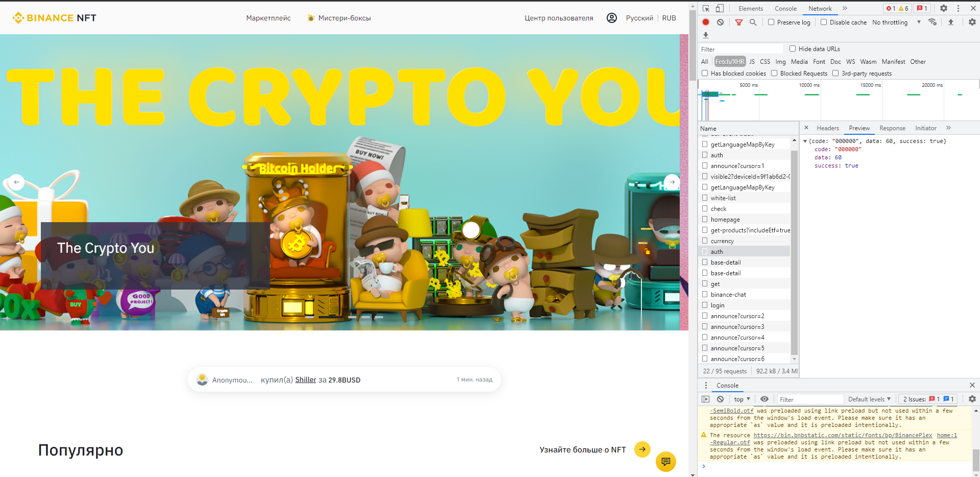Open the Мистери-боксы menu item
Image resolution: width=980 pixels, height=477 pixels.
339,18
